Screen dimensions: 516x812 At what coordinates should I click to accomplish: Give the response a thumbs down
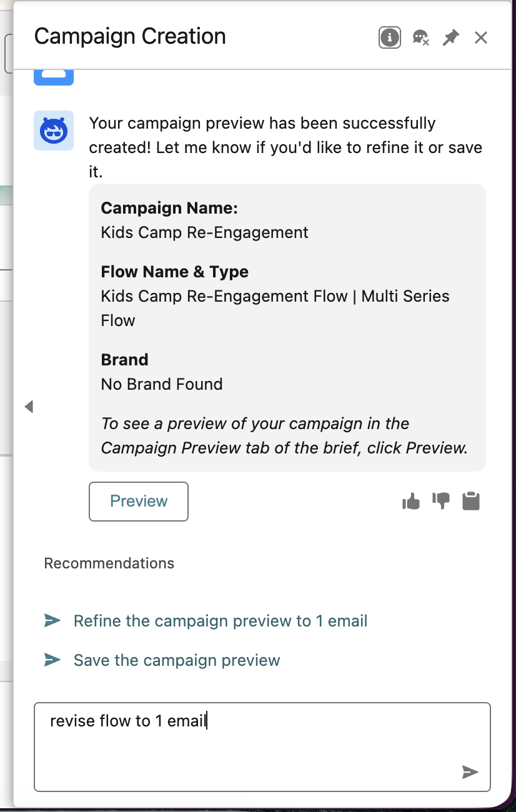click(x=441, y=501)
